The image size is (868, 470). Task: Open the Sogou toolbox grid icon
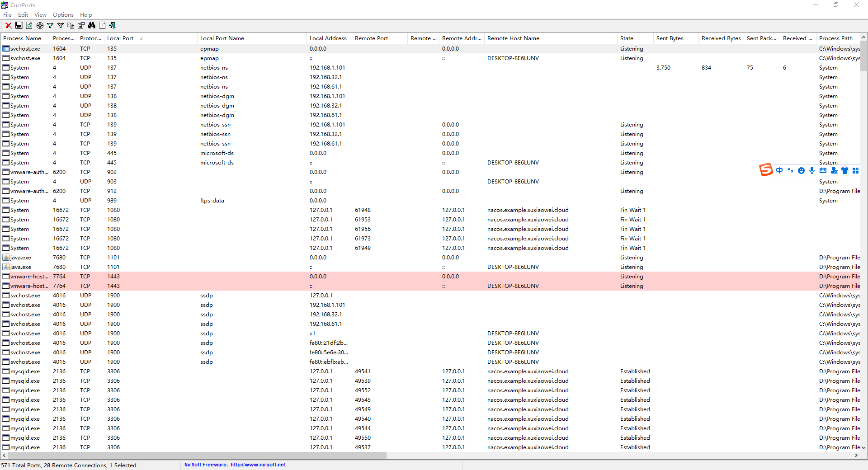[856, 171]
